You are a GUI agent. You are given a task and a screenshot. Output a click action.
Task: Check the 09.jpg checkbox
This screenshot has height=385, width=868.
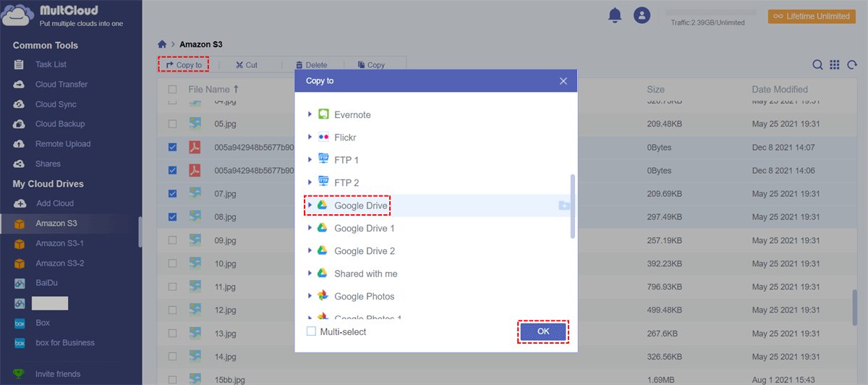coord(172,240)
